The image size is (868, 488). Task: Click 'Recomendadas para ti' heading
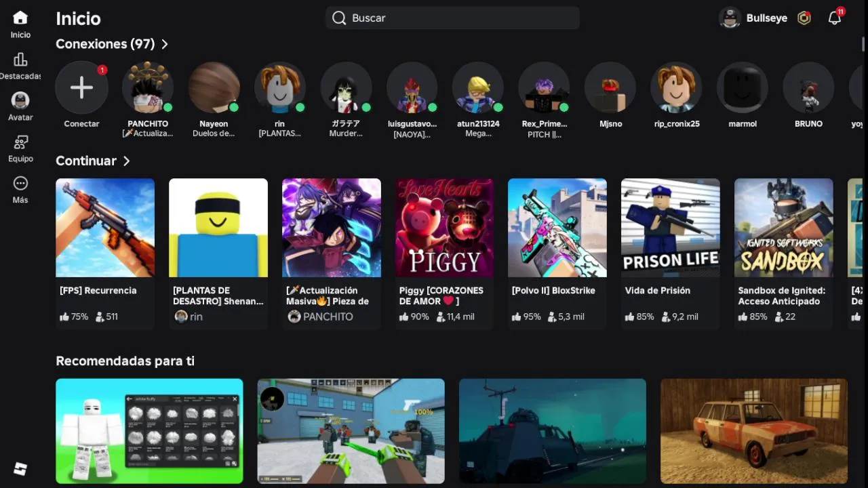125,361
